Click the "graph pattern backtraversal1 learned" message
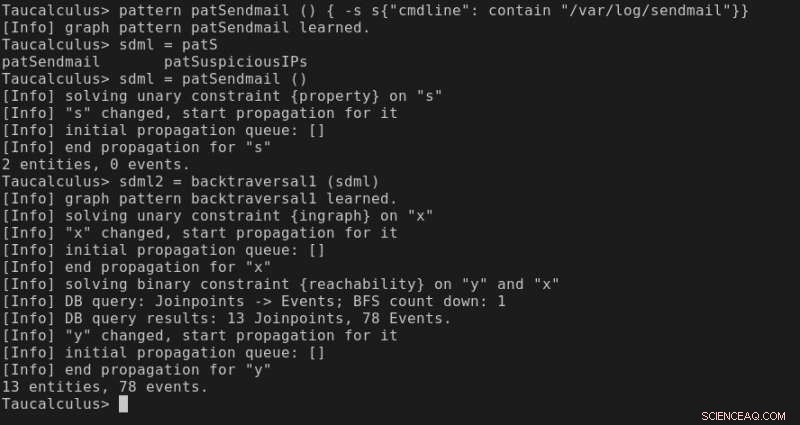Screen dimensions: 800x425 coord(231,198)
